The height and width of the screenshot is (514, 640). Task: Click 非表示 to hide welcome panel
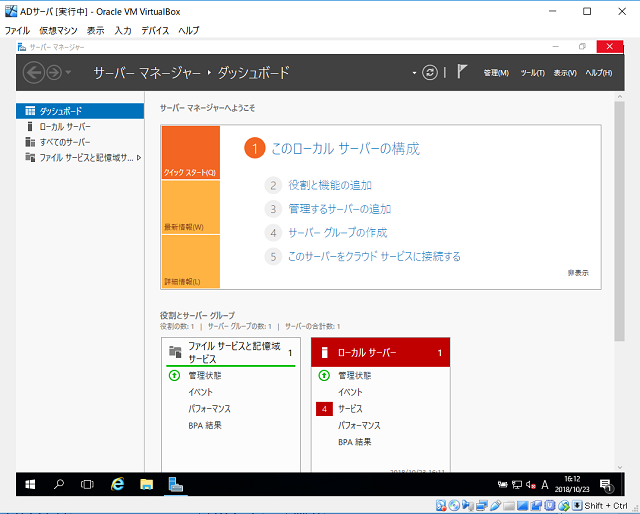pos(578,273)
